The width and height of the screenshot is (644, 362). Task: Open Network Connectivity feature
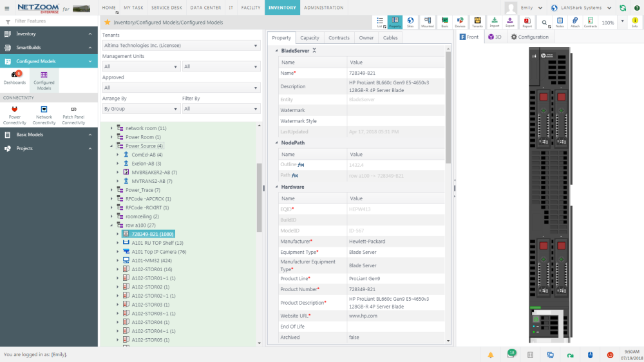[x=44, y=115]
